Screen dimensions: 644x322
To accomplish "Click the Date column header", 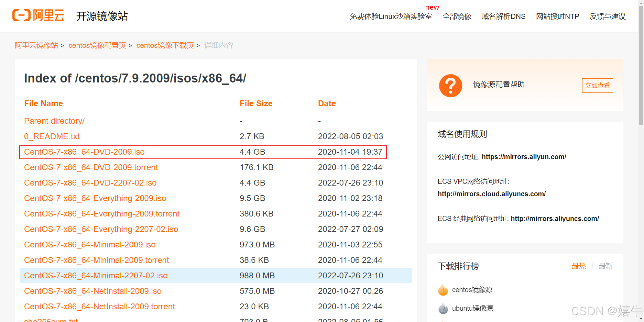I will (327, 103).
